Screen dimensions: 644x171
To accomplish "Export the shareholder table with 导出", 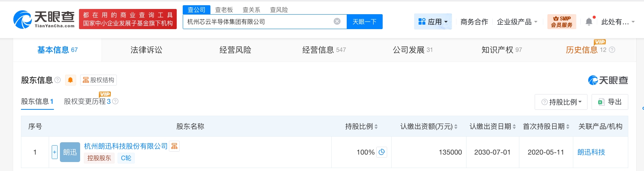I will point(610,102).
